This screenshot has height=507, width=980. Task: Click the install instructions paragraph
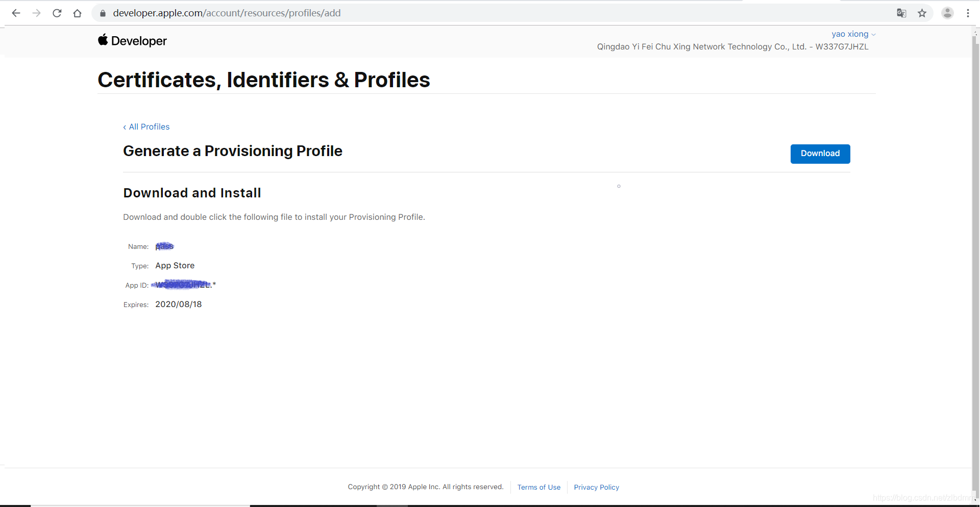pos(274,217)
